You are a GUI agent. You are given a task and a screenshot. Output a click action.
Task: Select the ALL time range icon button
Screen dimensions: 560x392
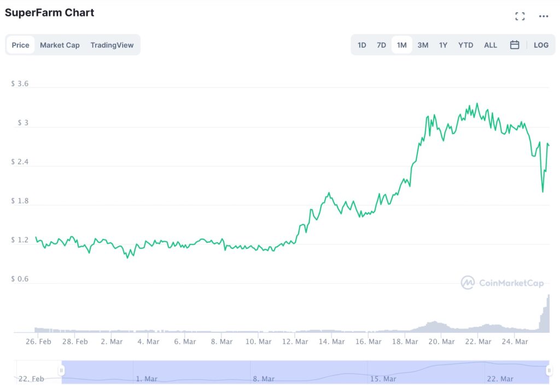[x=490, y=45]
